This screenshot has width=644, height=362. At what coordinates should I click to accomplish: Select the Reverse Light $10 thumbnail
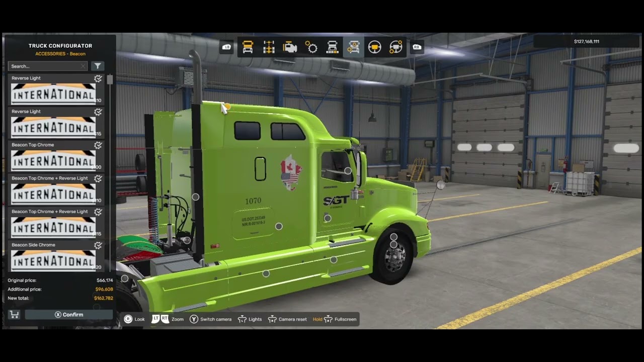pyautogui.click(x=53, y=94)
